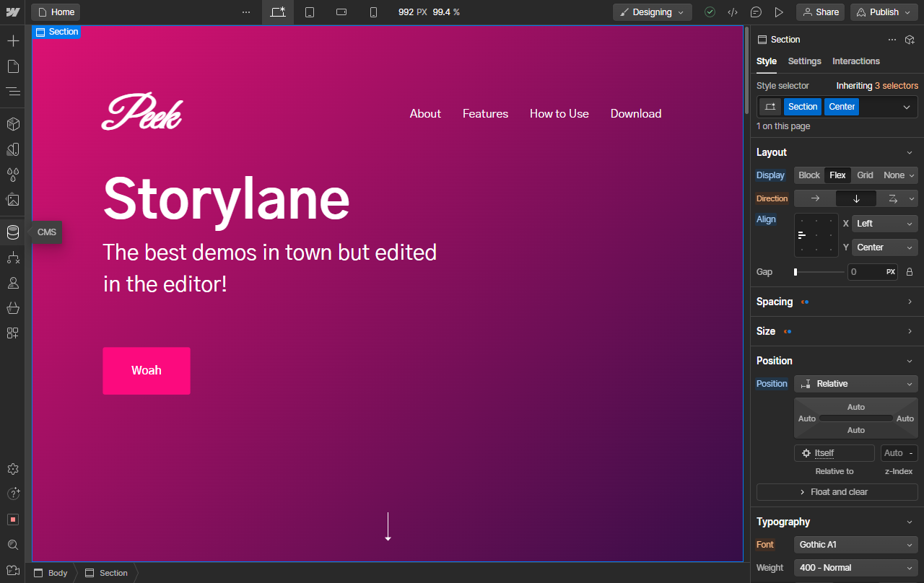Select the Style tab
The height and width of the screenshot is (583, 924).
[767, 61]
